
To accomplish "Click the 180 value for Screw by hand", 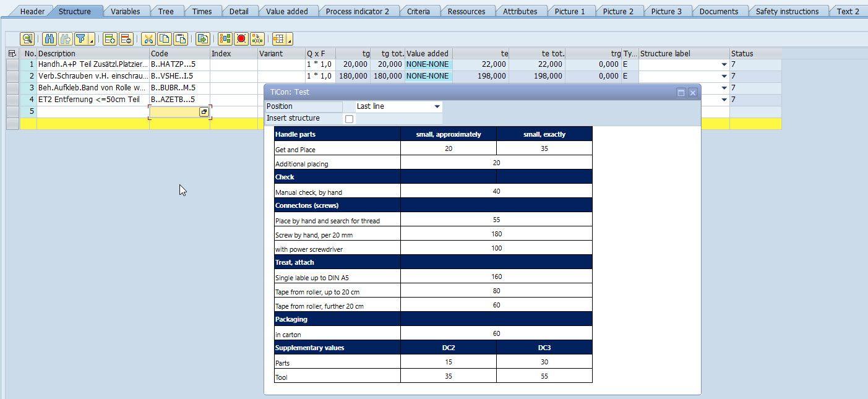I will click(x=496, y=234).
